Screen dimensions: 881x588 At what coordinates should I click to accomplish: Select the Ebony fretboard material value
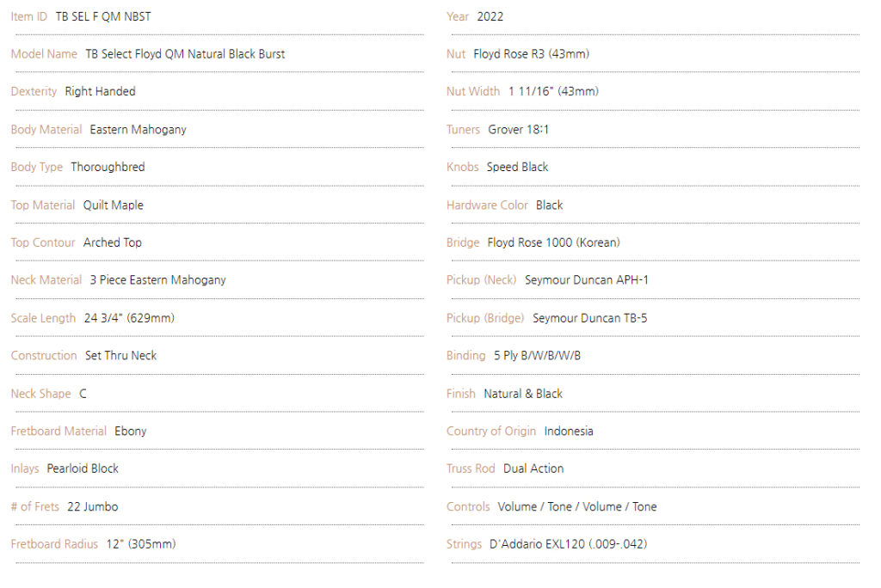[131, 432]
